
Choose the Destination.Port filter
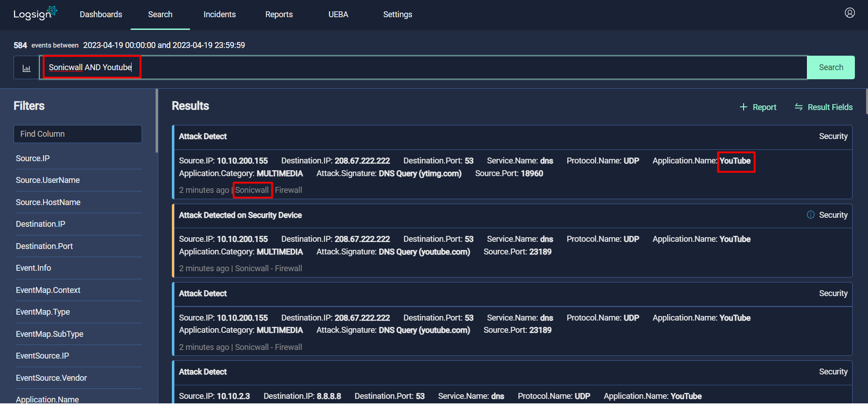[x=44, y=246]
